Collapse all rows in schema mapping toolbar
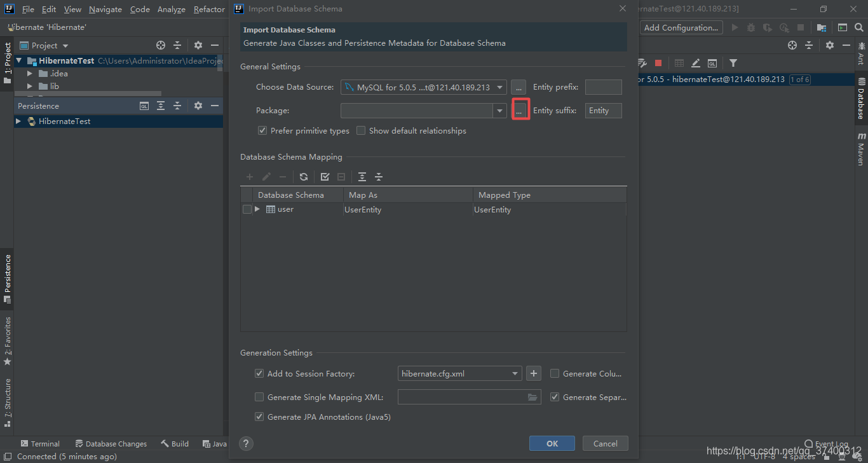The height and width of the screenshot is (463, 868). click(379, 177)
